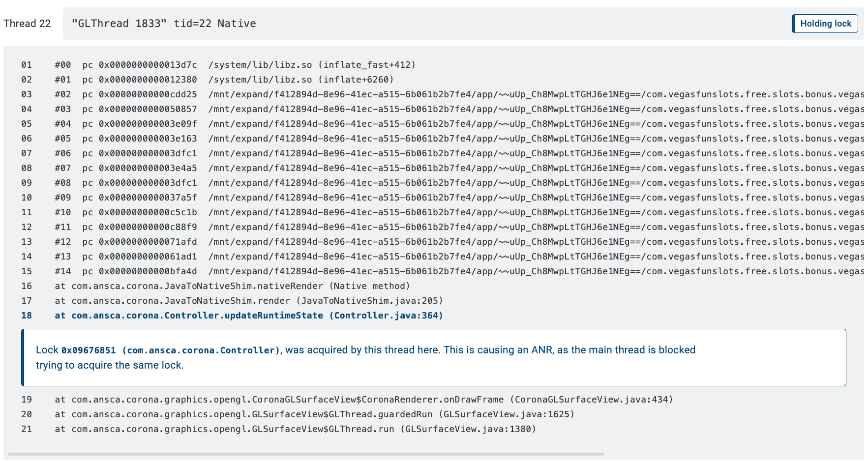This screenshot has height=461, width=868.
Task: Click line number 18 in the gutter
Action: point(27,315)
